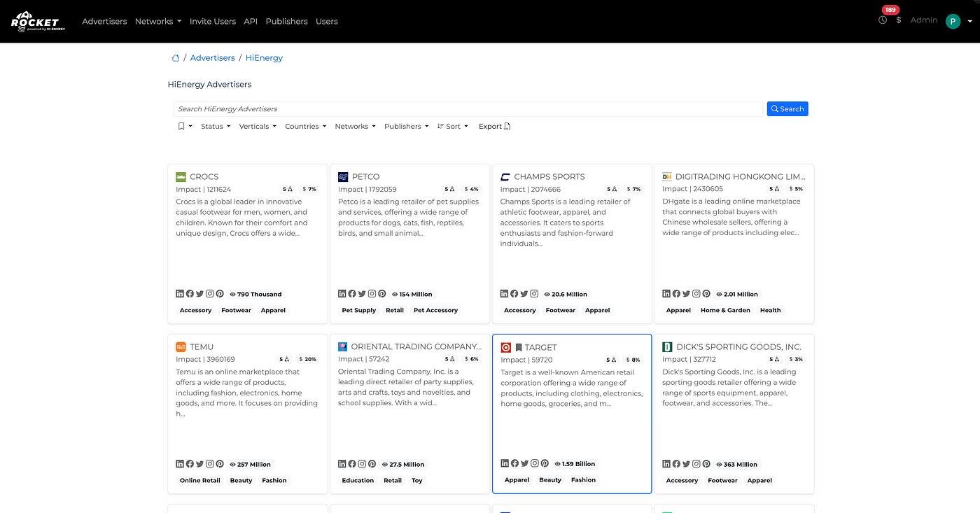Open the Verticals filter dropdown
This screenshot has width=980, height=513.
coord(258,127)
